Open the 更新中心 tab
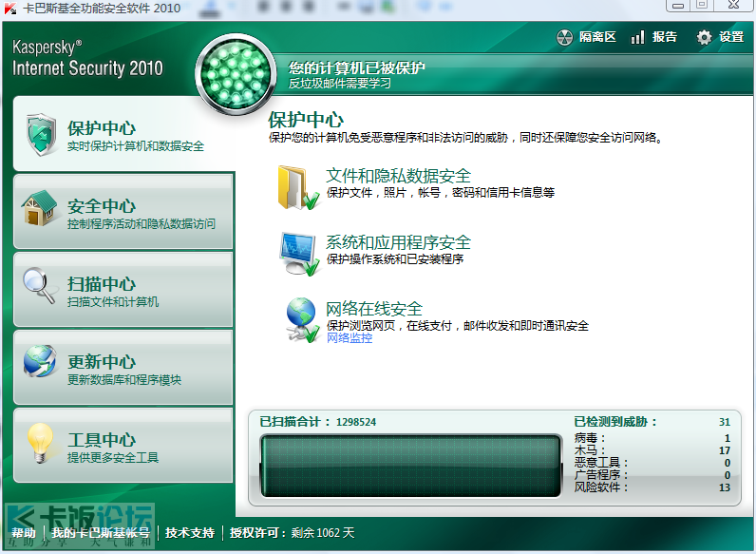 coord(123,367)
